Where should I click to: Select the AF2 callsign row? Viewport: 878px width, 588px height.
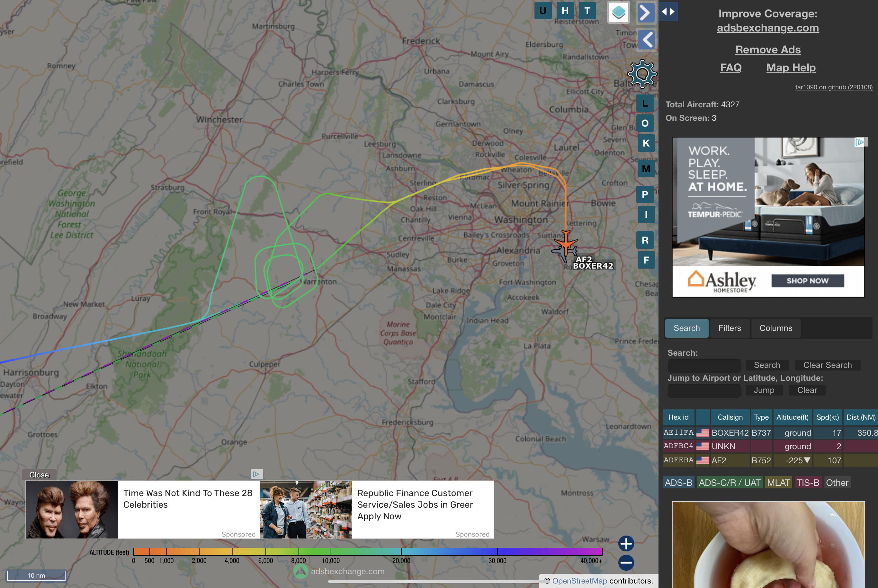(770, 460)
